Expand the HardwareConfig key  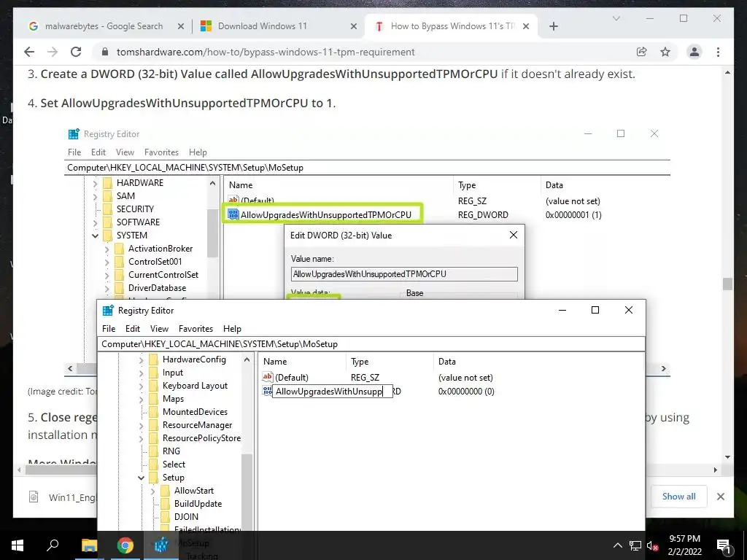(141, 359)
